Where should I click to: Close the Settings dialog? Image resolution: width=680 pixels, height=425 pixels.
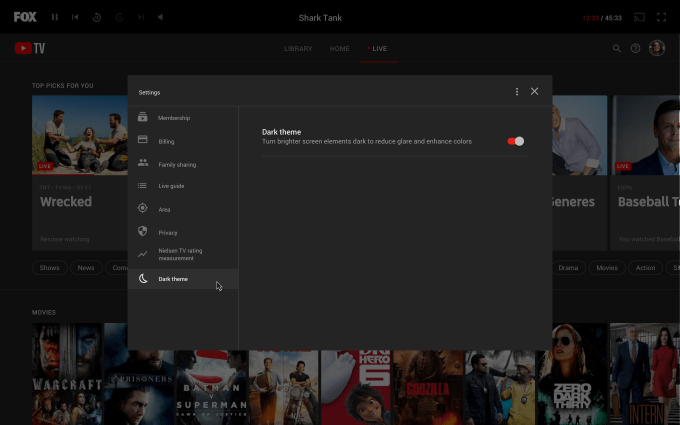click(535, 92)
